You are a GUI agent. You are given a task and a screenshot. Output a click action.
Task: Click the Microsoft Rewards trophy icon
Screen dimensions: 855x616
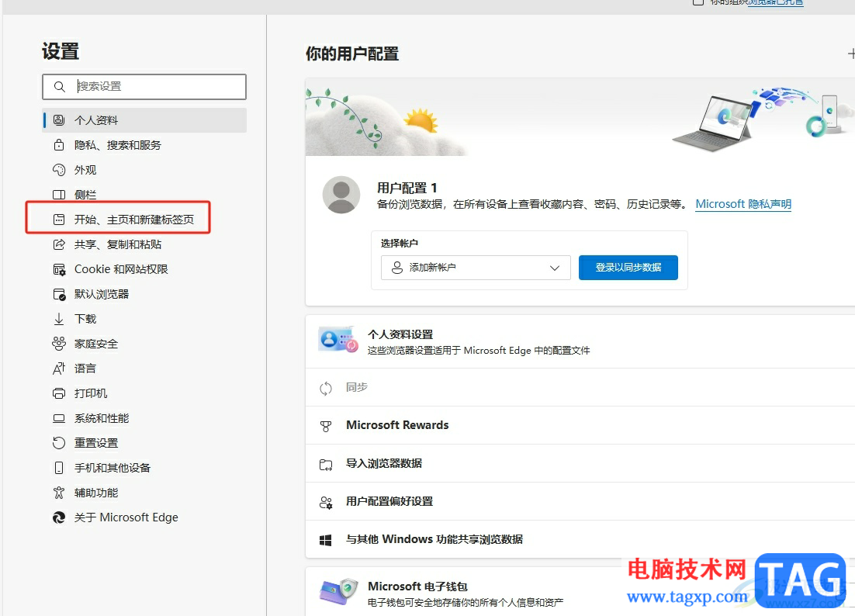tap(326, 426)
